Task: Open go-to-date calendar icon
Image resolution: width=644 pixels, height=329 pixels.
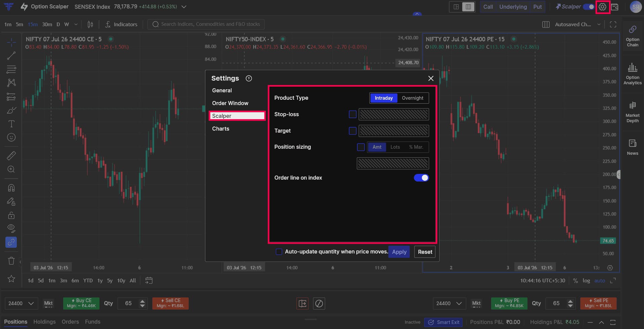Action: tap(149, 280)
